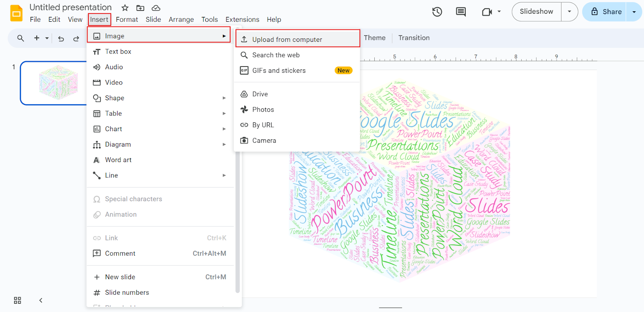Rename the Untitled presentation title

(70, 8)
